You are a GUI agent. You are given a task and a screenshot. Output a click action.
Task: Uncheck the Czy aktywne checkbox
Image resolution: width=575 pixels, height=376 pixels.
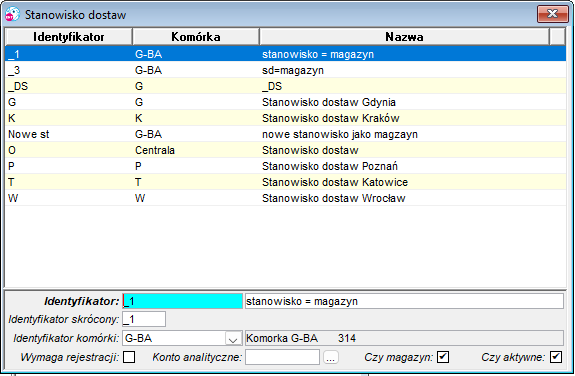click(556, 357)
